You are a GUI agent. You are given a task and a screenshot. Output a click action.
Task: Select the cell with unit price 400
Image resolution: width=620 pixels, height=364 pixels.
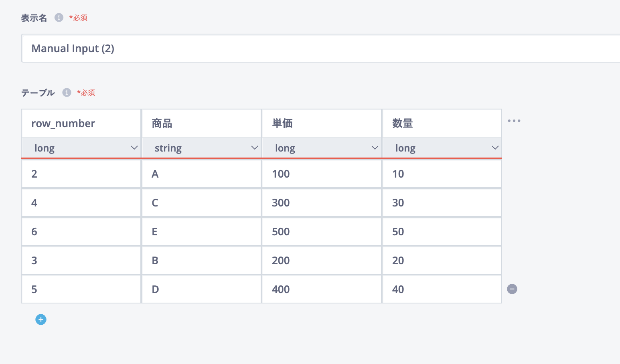[322, 289]
